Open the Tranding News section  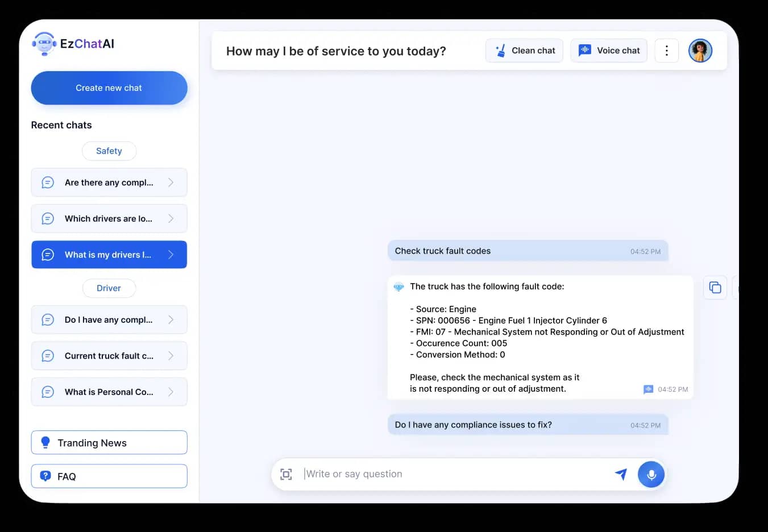click(x=109, y=443)
